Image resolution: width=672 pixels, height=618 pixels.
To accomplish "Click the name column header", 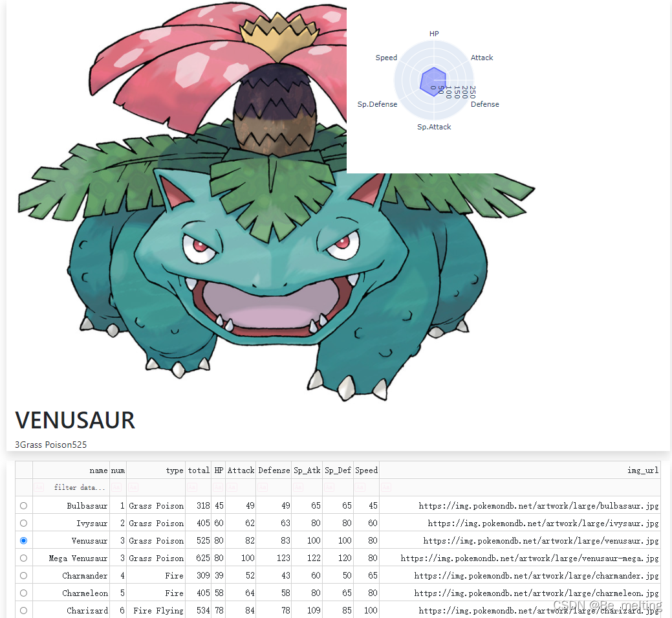I will coord(71,470).
